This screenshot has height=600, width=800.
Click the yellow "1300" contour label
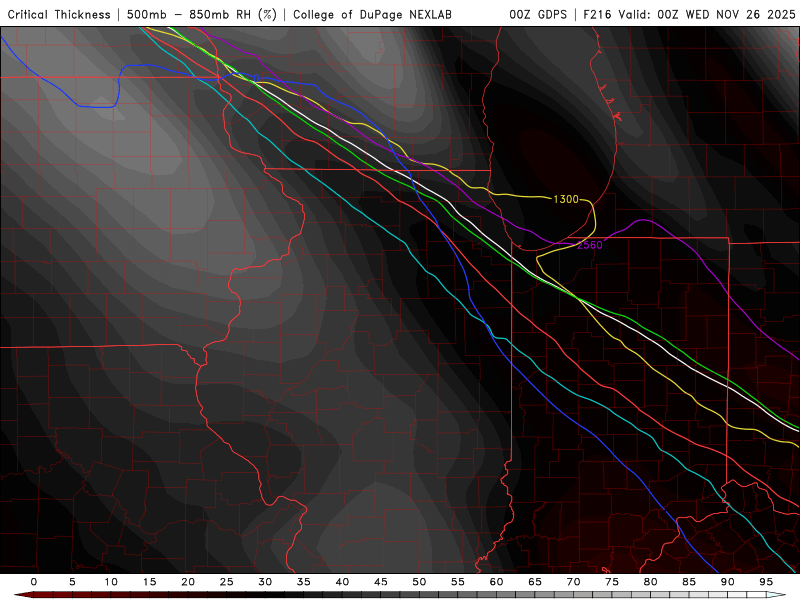point(566,199)
